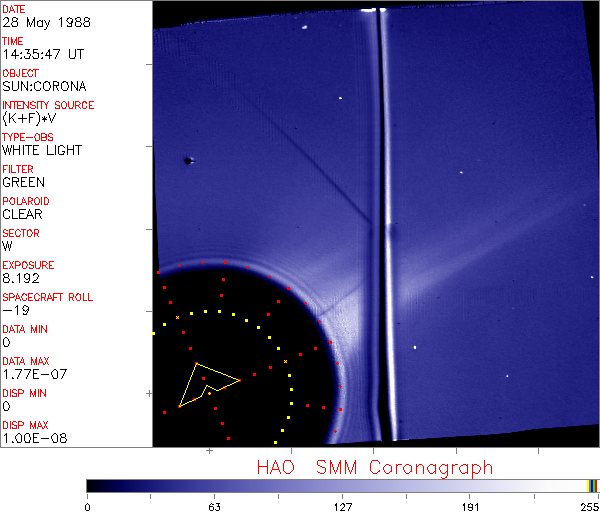This screenshot has width=600, height=512.
Task: Click the red "FILTER" label
Action: 18,169
